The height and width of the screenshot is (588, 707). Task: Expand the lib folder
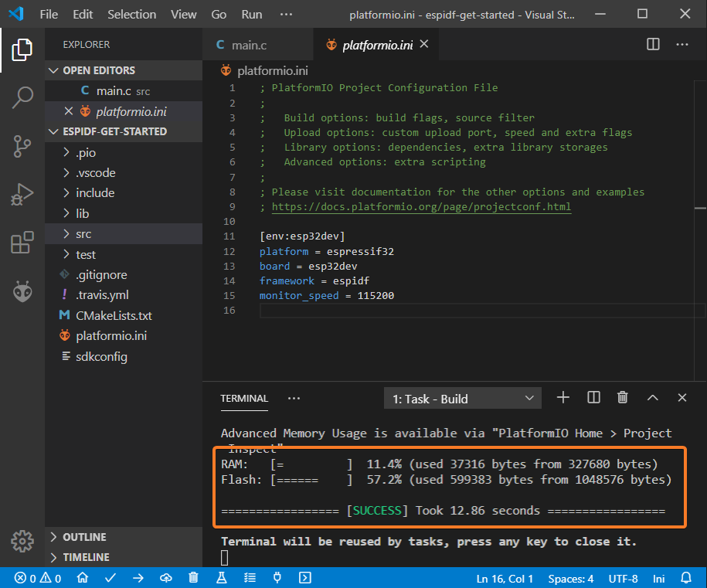click(124, 213)
